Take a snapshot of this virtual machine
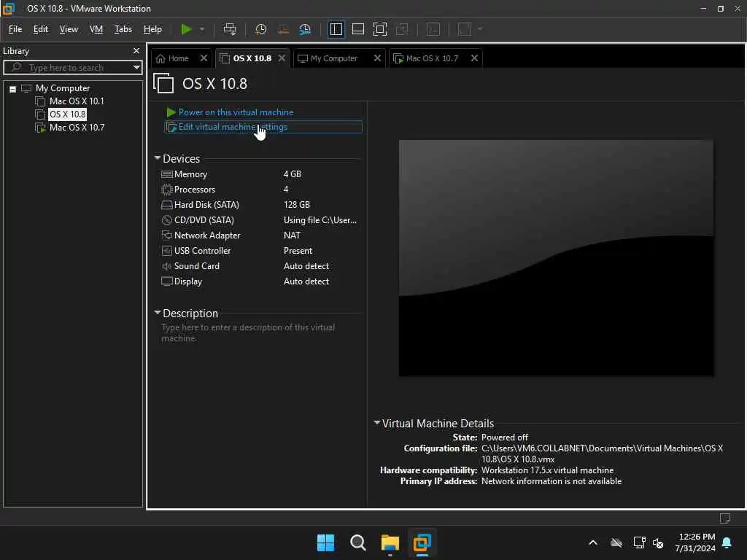The image size is (747, 560). 260,29
